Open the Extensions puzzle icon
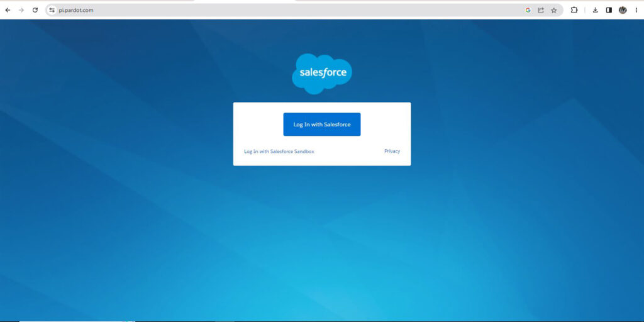This screenshot has height=322, width=644. [574, 10]
